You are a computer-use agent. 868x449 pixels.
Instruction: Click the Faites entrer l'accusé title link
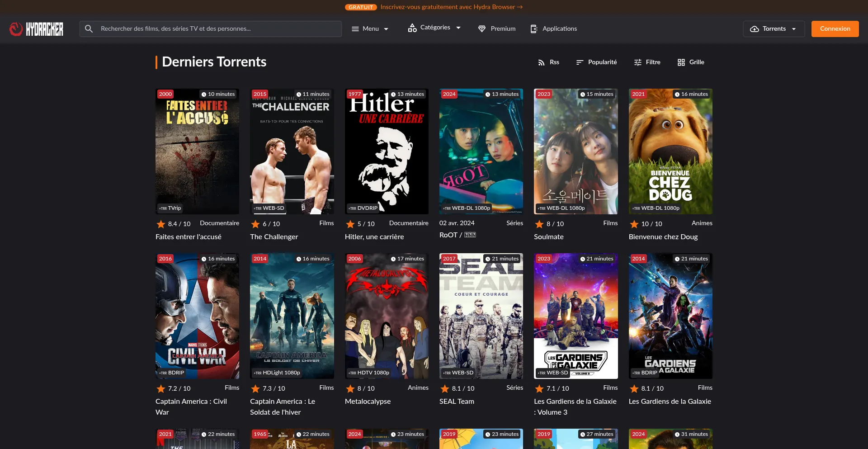(189, 237)
